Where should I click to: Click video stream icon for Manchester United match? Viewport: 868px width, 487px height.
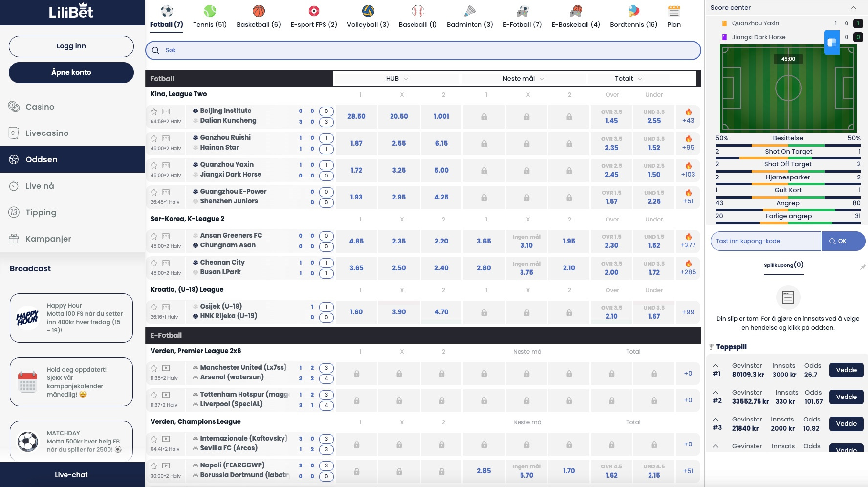point(166,368)
